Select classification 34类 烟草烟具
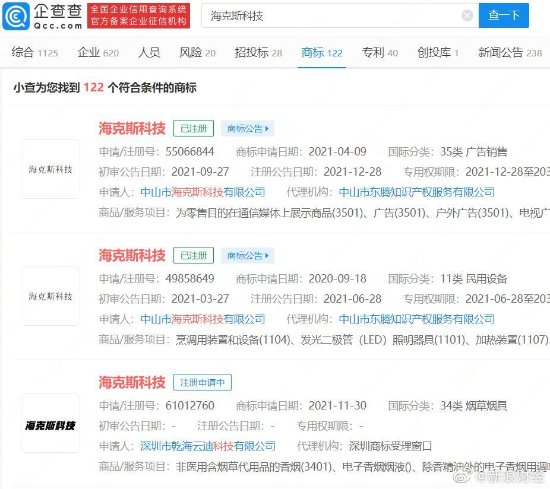The image size is (550, 489). pyautogui.click(x=474, y=406)
